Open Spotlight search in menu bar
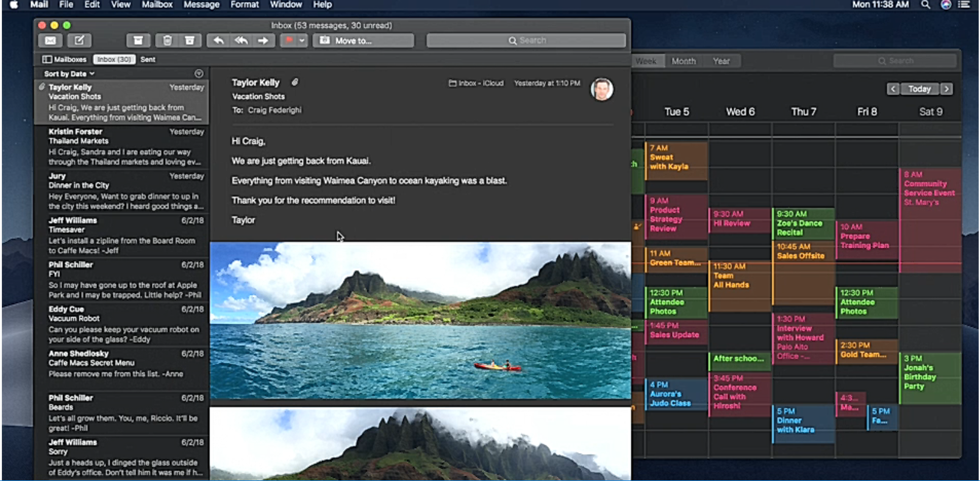Image resolution: width=980 pixels, height=481 pixels. 925,5
